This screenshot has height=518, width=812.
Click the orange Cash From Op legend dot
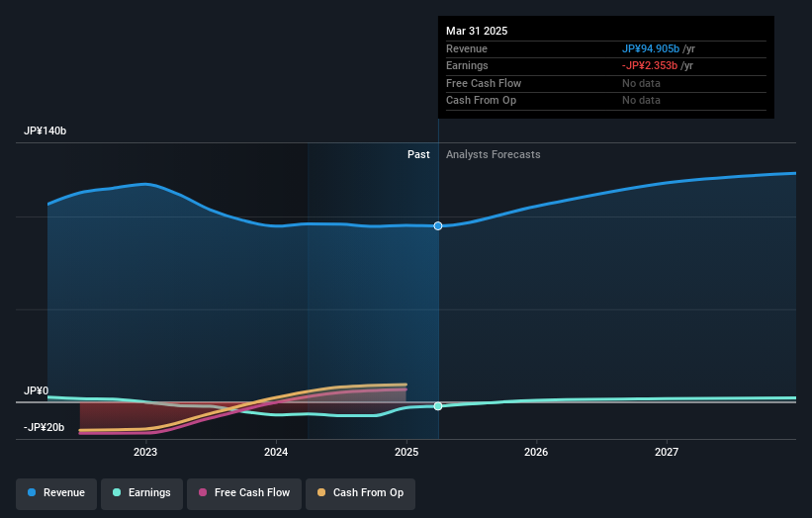click(x=321, y=492)
